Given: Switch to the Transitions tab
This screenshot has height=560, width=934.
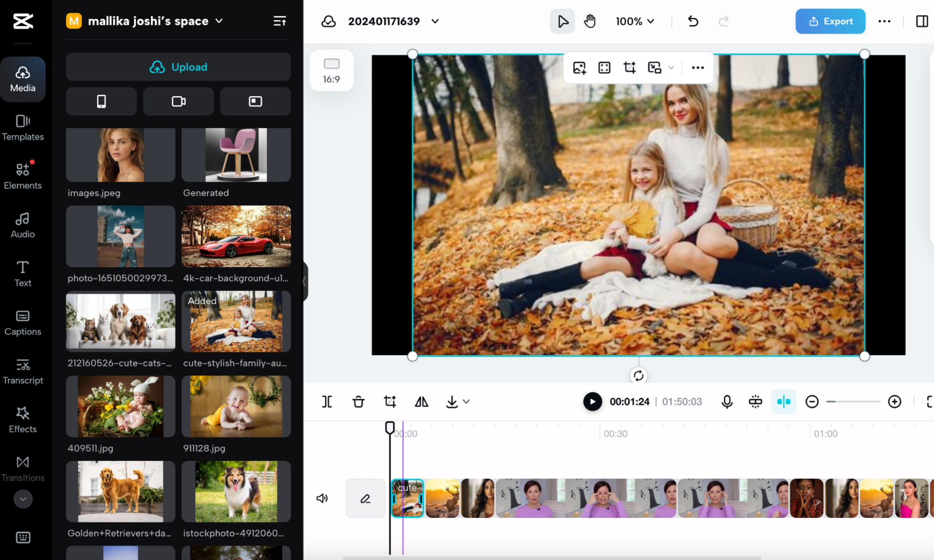Looking at the screenshot, I should click(x=22, y=468).
